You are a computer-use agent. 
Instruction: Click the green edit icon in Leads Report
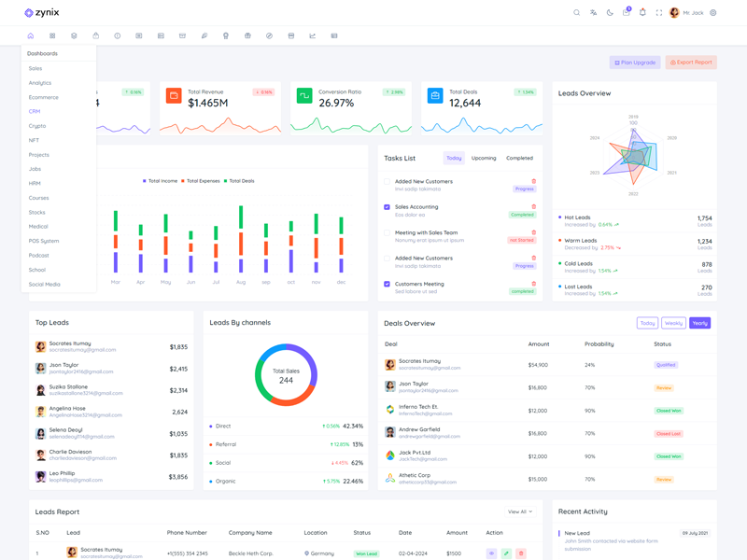pyautogui.click(x=506, y=553)
